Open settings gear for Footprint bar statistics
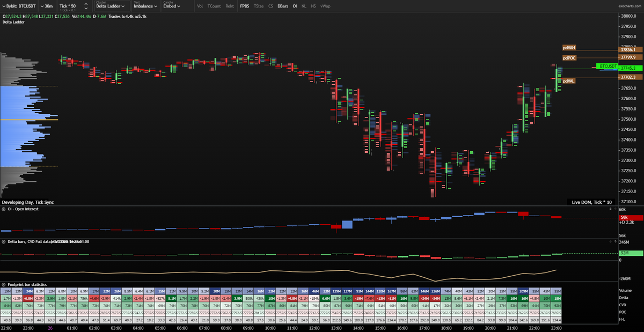This screenshot has width=644, height=332. pos(3,284)
